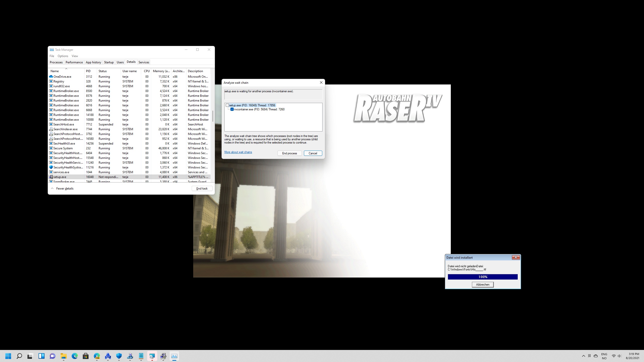Select RuntimeBroker.exe with PID 8500
Viewport: 644px width, 362px height.
pos(130,91)
